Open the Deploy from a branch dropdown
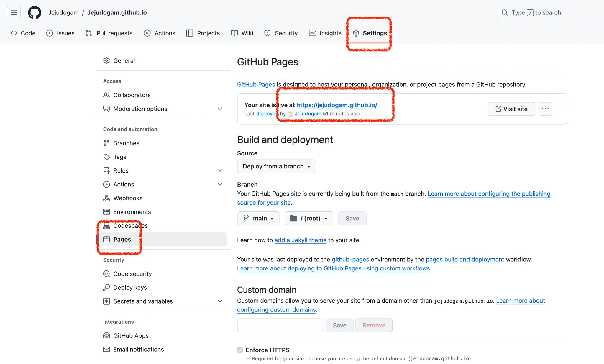The image size is (604, 364). [x=276, y=166]
